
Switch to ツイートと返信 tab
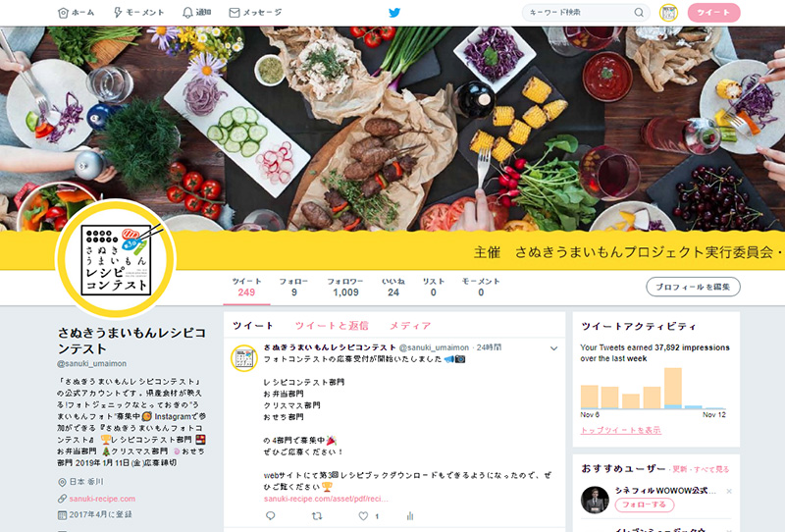(x=332, y=326)
